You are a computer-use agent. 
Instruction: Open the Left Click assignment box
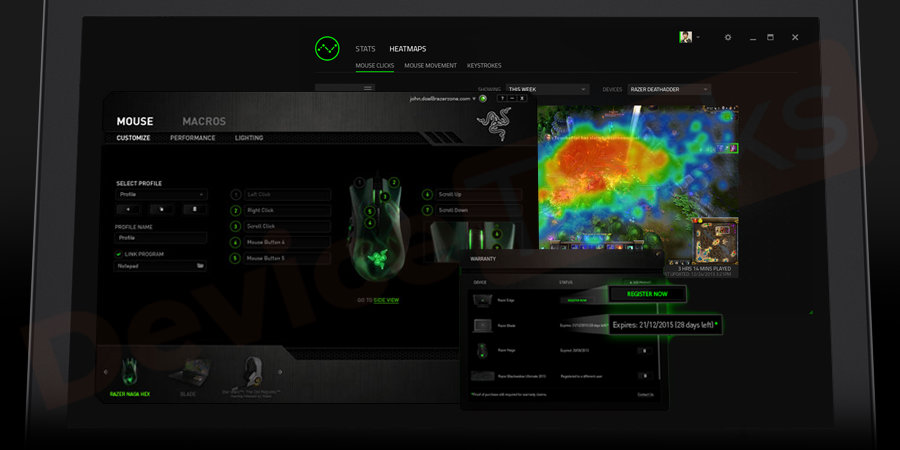click(x=288, y=195)
